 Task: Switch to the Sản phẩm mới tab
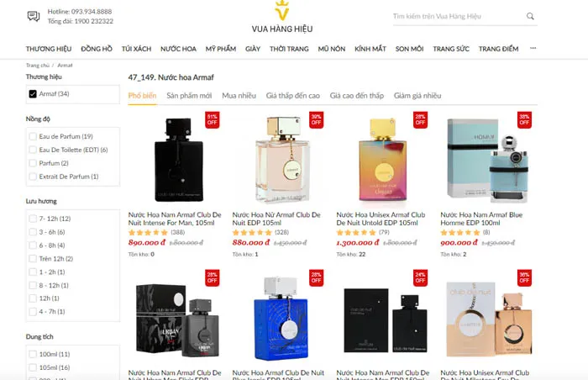pos(189,96)
